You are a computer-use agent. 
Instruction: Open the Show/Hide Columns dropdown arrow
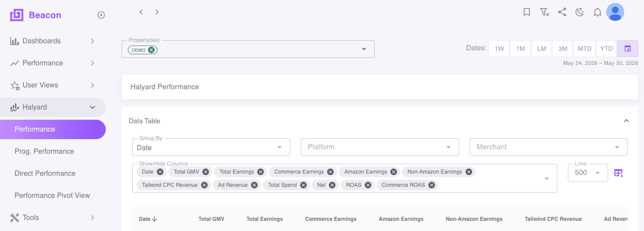click(547, 178)
